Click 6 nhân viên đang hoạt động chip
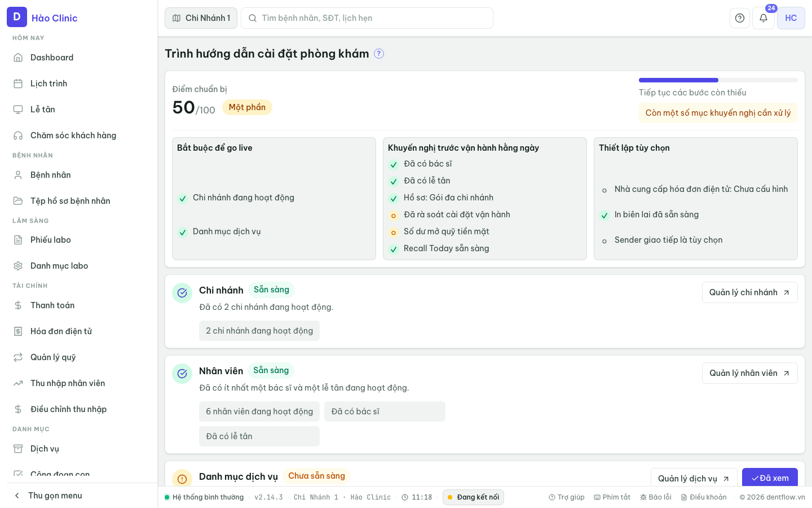Image resolution: width=812 pixels, height=508 pixels. point(259,411)
